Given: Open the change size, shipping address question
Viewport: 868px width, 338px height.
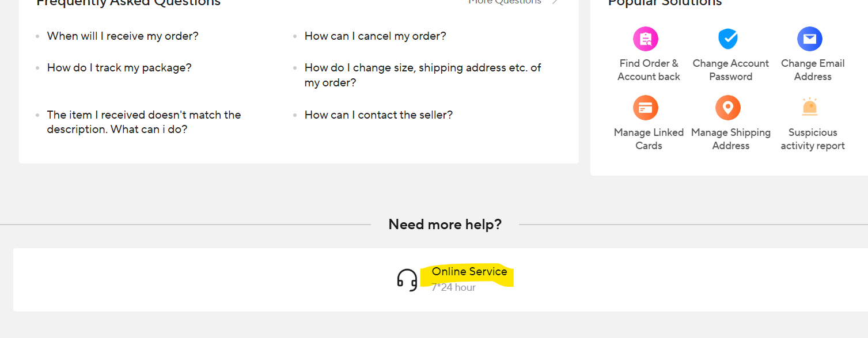Looking at the screenshot, I should [422, 75].
